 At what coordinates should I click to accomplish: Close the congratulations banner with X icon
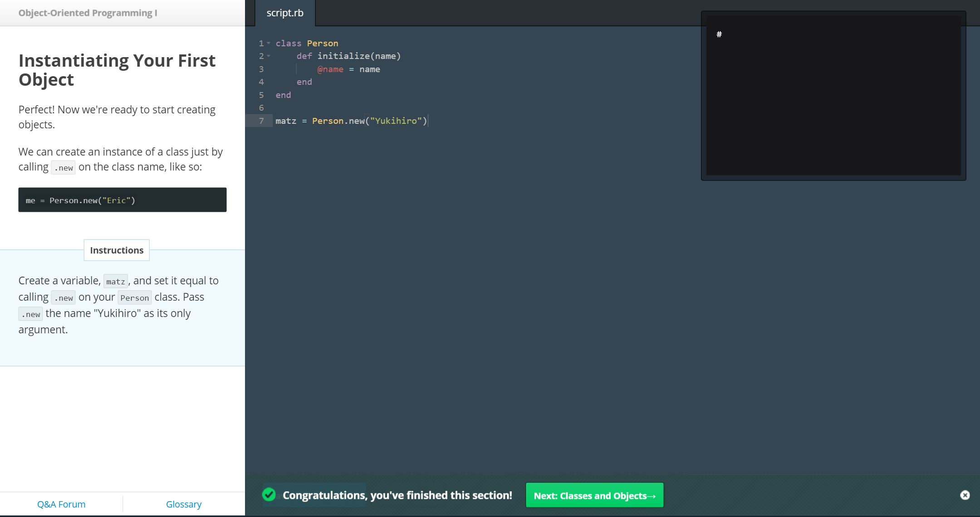[965, 495]
